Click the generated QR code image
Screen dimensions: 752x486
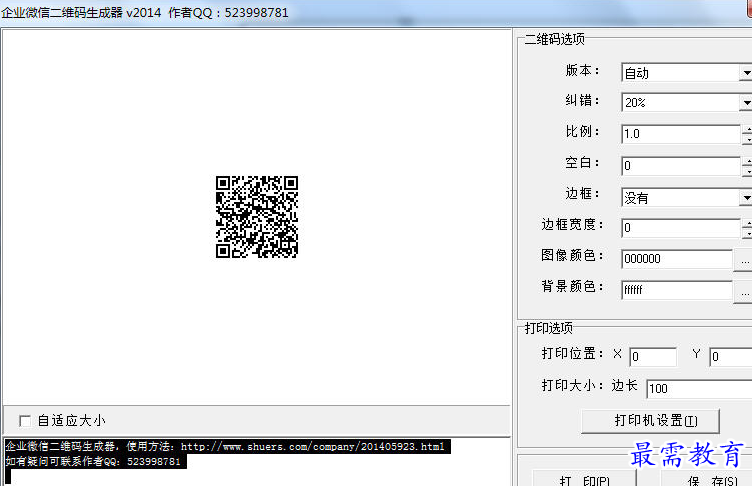257,217
